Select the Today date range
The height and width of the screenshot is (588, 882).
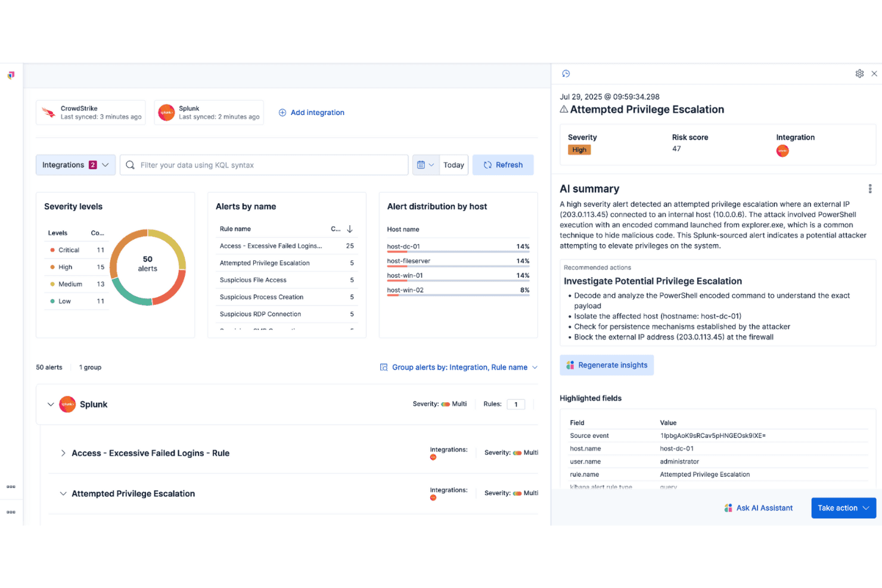pos(454,165)
